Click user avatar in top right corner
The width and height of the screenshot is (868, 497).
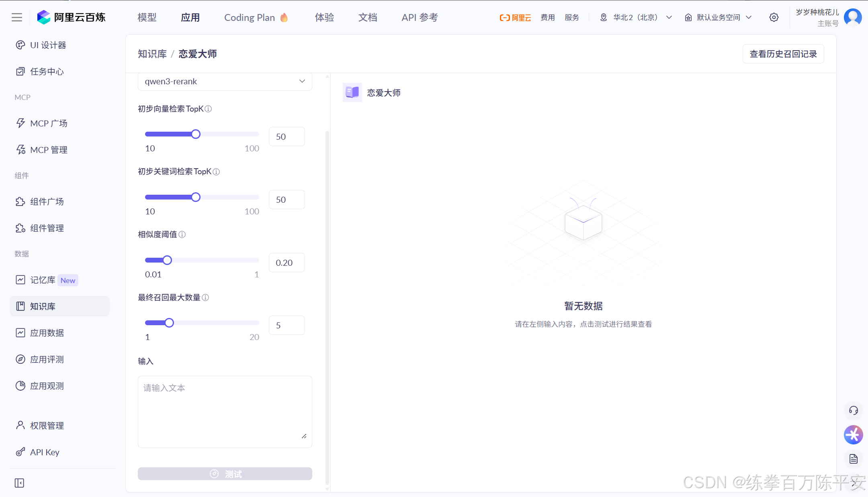coord(853,17)
